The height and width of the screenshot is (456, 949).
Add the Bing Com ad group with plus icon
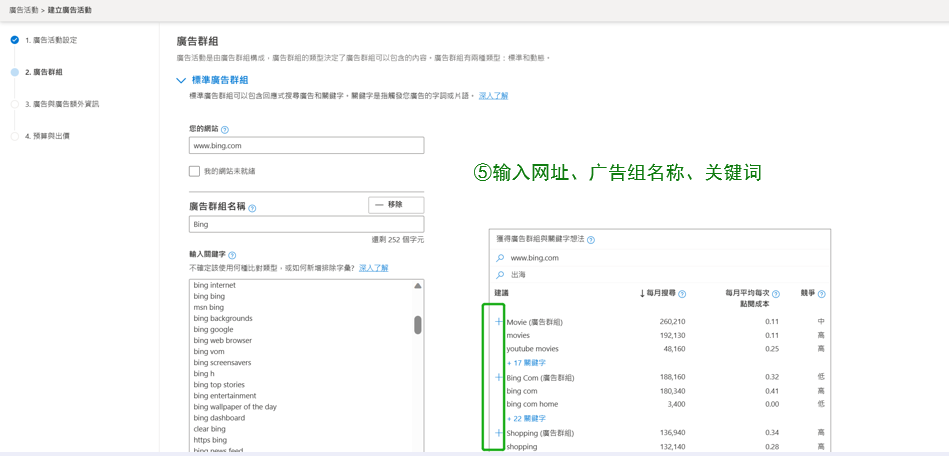click(499, 377)
